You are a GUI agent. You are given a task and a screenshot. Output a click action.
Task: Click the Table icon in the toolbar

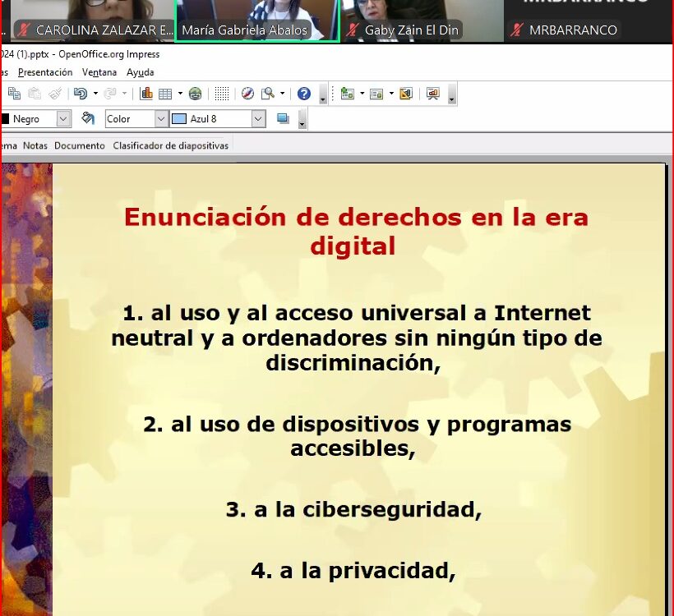point(164,94)
